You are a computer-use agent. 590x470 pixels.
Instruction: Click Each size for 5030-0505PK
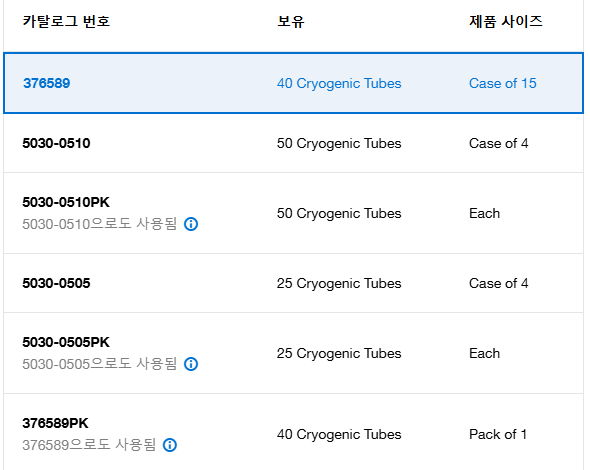(x=484, y=353)
